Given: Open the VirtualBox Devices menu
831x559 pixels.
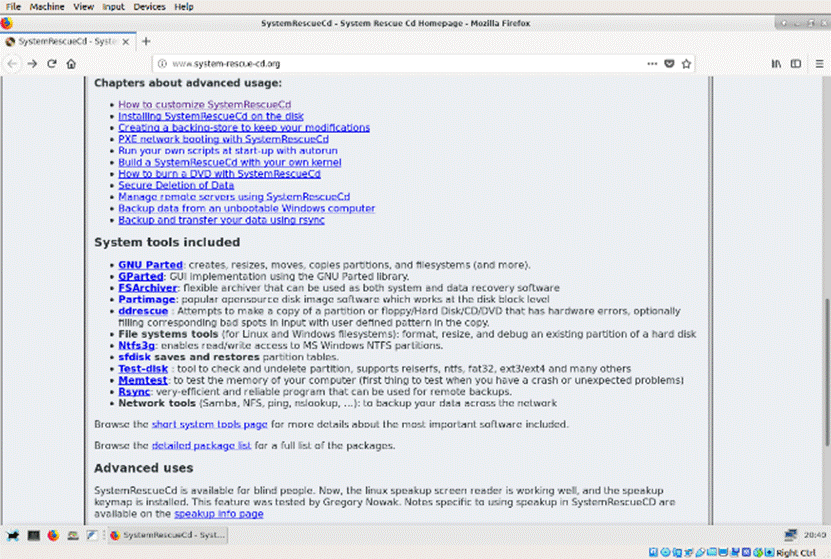Looking at the screenshot, I should [149, 7].
